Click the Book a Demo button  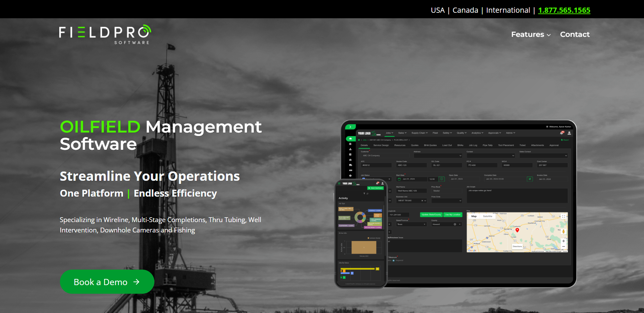coord(107,282)
